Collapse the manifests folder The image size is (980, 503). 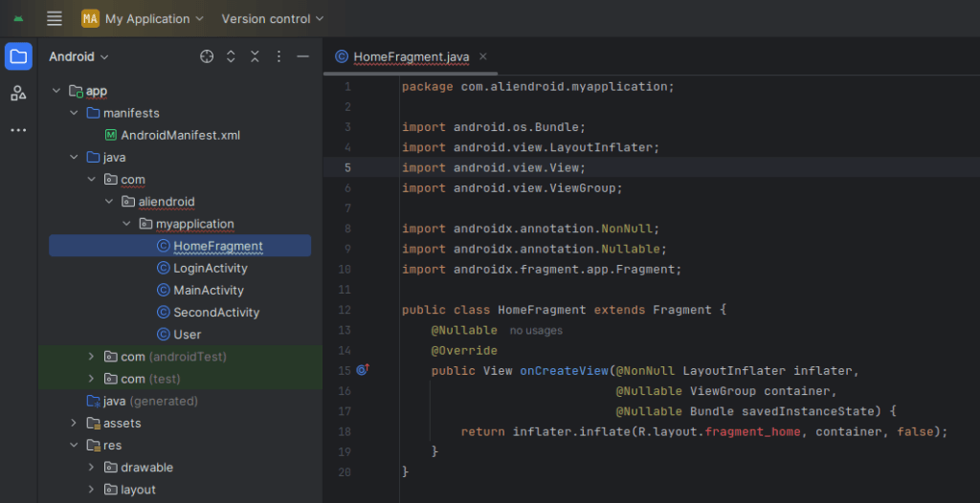[x=74, y=113]
